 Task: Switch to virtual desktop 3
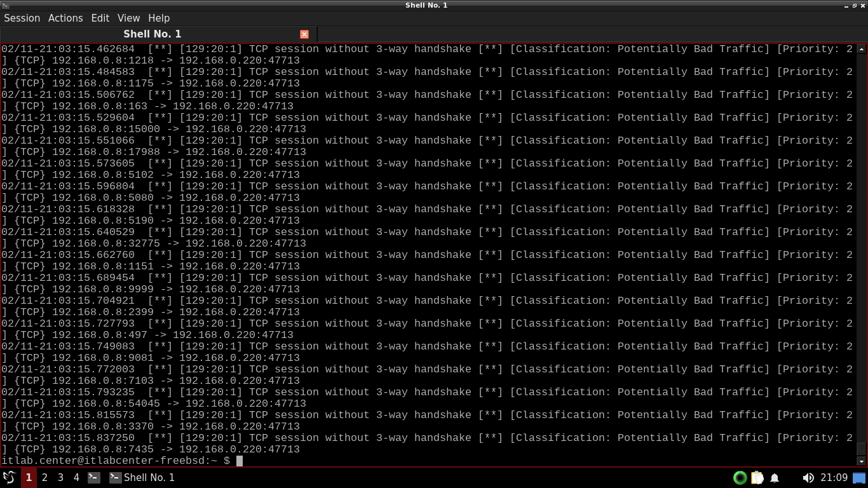click(x=60, y=477)
